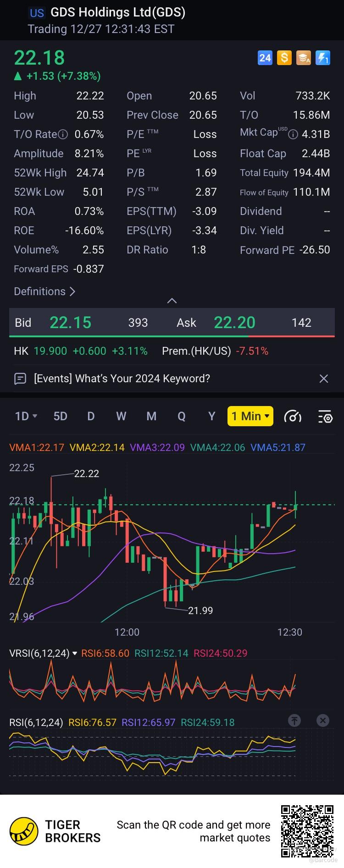Tap the VMA5:21.87 moving average label
Screen dimensions: 344x868
coord(278,447)
